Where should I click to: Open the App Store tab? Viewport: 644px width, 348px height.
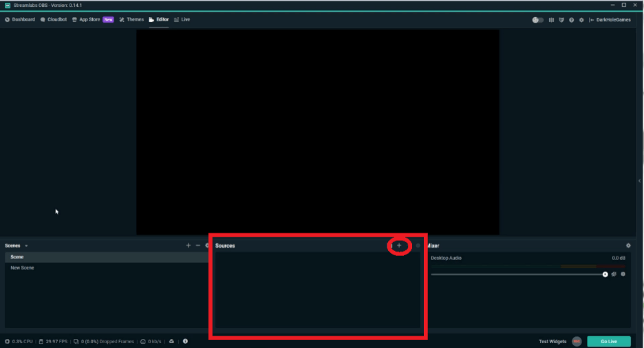point(86,19)
